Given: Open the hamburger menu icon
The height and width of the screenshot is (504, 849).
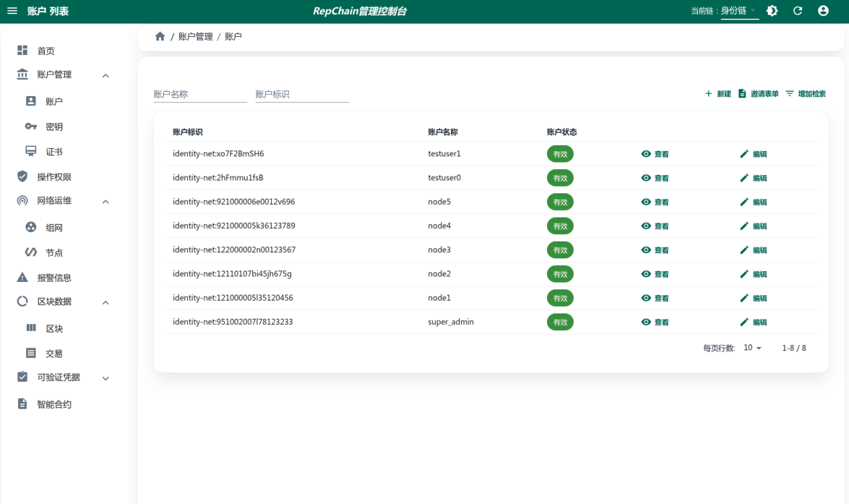Looking at the screenshot, I should point(12,11).
